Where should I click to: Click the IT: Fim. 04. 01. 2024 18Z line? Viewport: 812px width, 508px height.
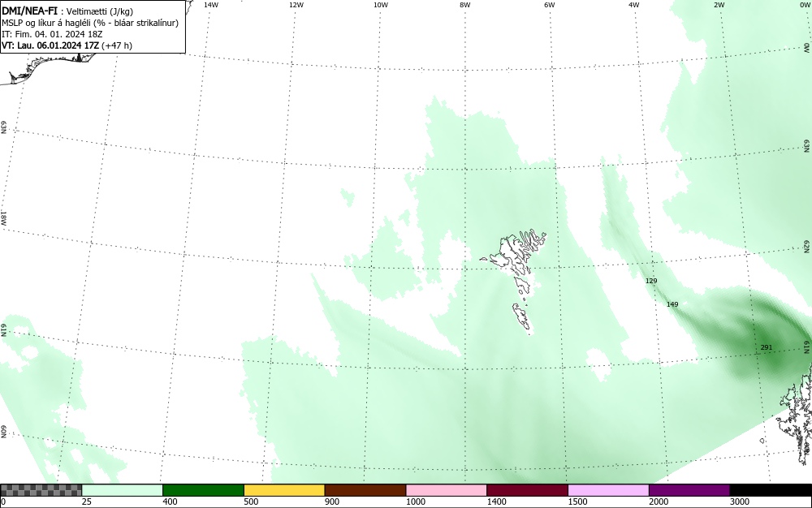pyautogui.click(x=52, y=34)
